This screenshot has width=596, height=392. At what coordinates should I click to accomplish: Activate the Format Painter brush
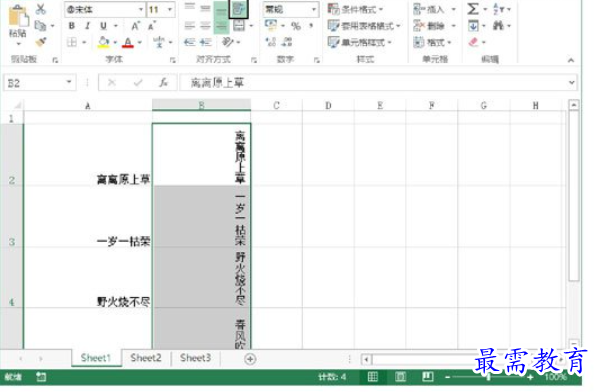[41, 42]
